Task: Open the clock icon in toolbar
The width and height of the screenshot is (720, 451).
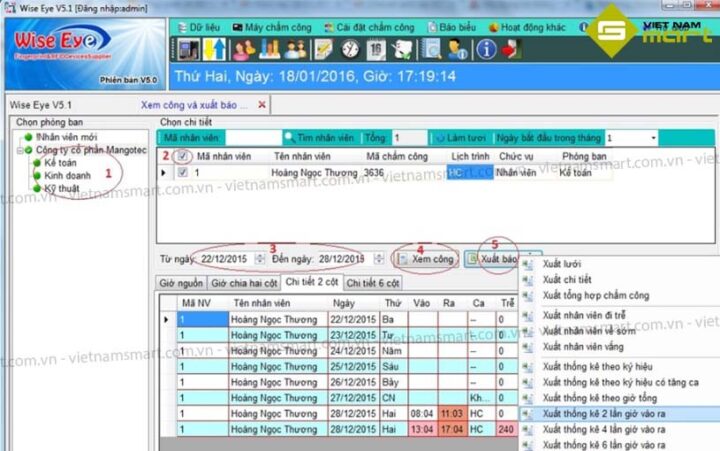Action: coord(349,48)
